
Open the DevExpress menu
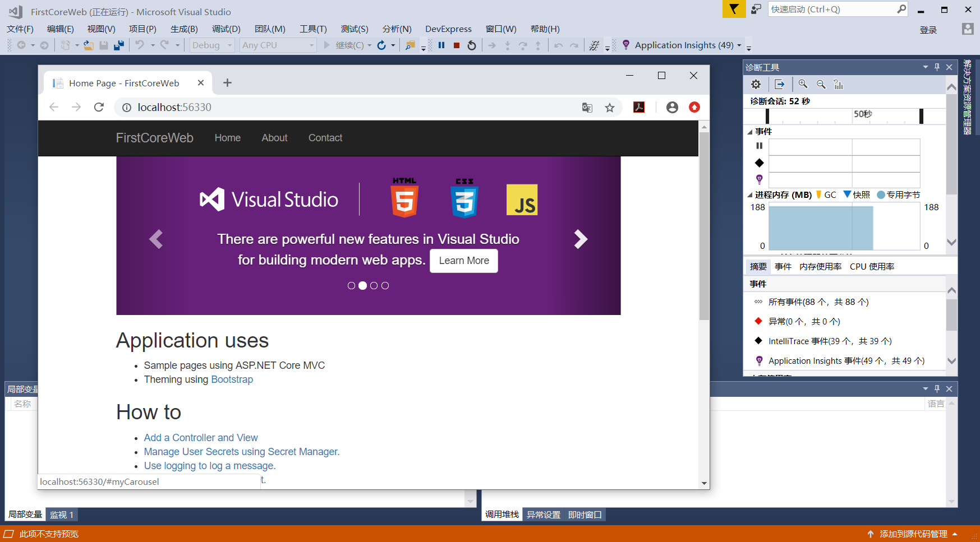coord(448,29)
